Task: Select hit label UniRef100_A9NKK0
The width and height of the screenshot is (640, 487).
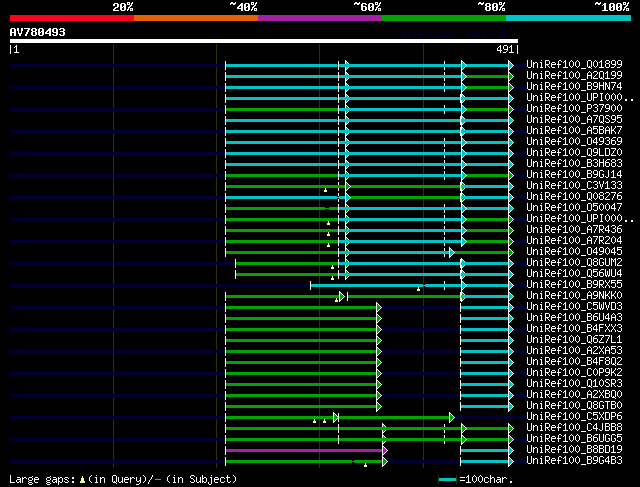Action: click(574, 296)
